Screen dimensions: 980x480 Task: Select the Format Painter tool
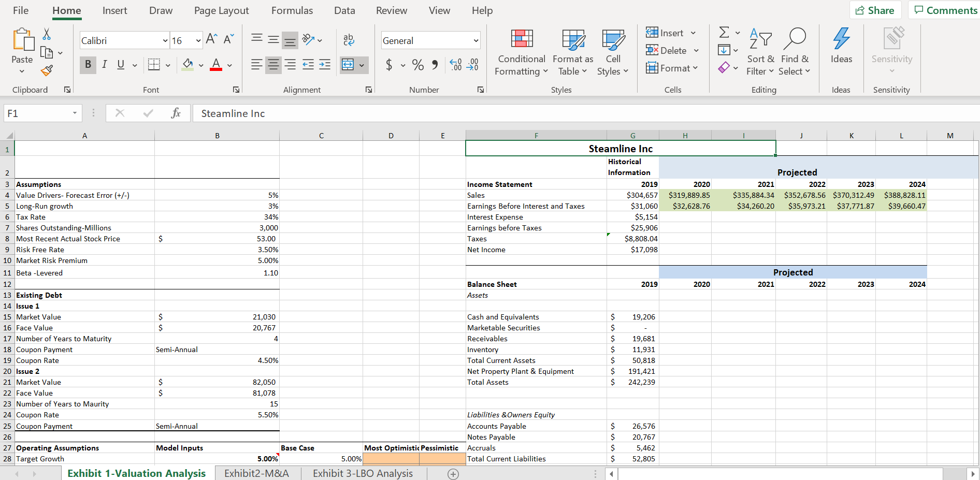click(46, 71)
